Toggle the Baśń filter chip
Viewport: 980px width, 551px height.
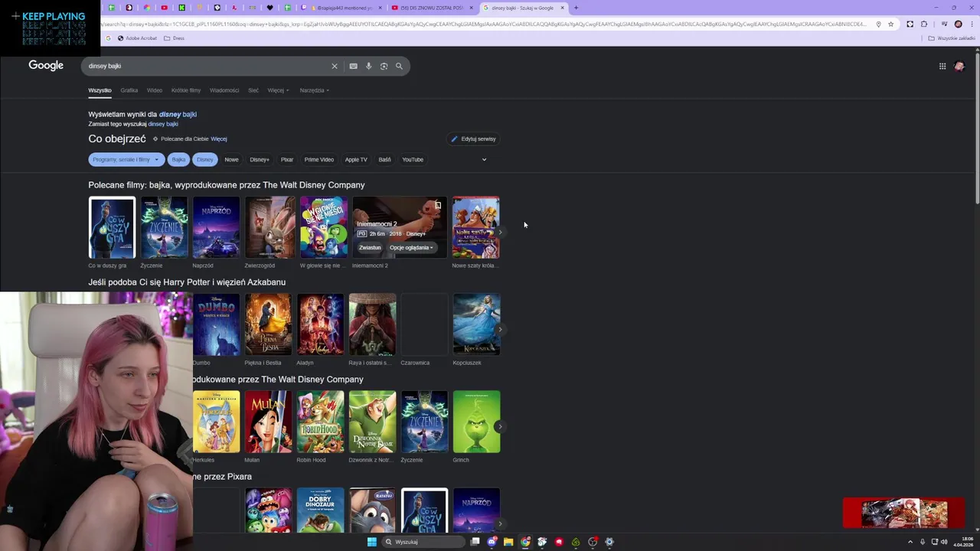click(384, 159)
